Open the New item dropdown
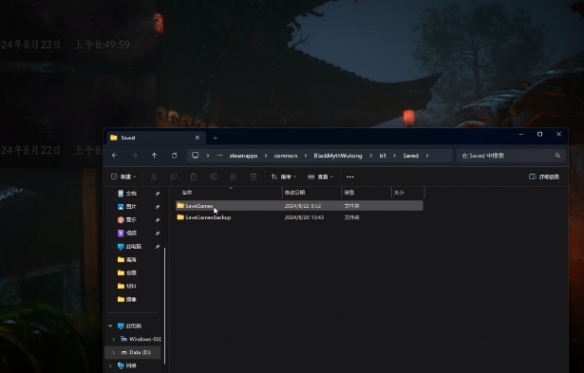 (x=124, y=177)
